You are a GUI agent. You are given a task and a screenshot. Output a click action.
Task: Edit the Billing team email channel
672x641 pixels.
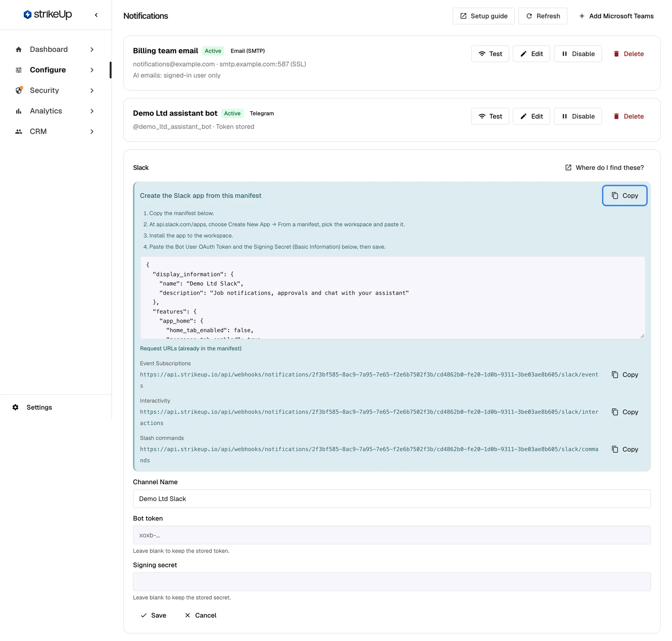[x=532, y=54]
